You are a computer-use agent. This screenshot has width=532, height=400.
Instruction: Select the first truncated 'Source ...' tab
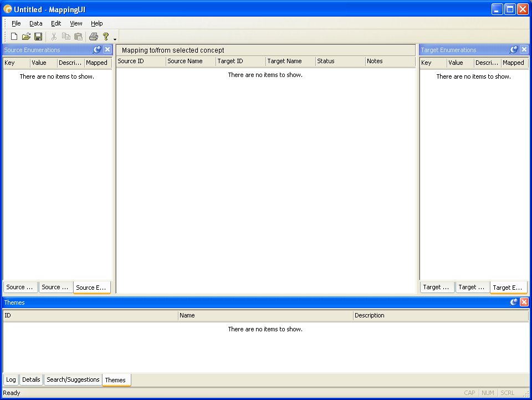pyautogui.click(x=20, y=287)
